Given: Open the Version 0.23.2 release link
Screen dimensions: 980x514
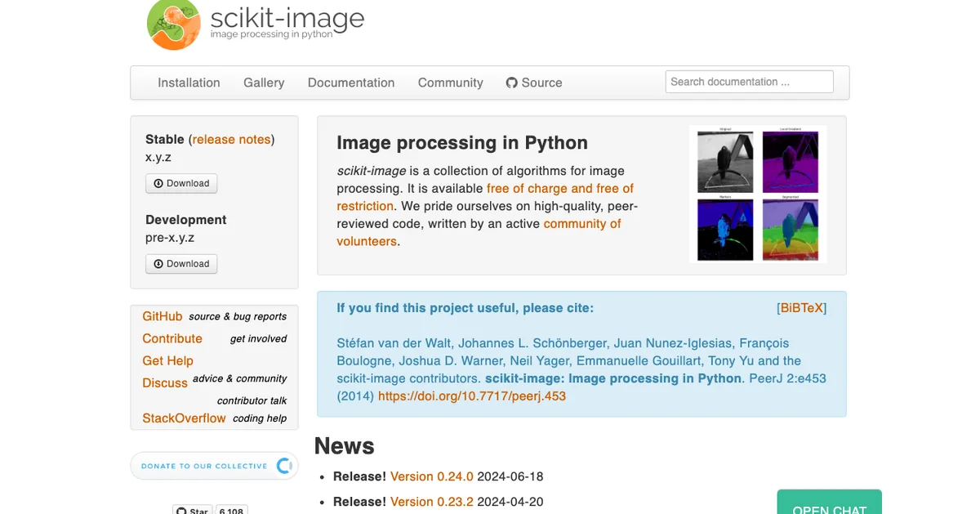Looking at the screenshot, I should click(x=432, y=502).
